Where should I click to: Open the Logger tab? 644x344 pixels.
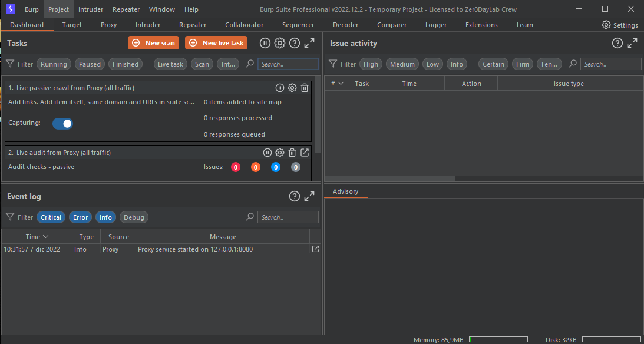click(436, 25)
